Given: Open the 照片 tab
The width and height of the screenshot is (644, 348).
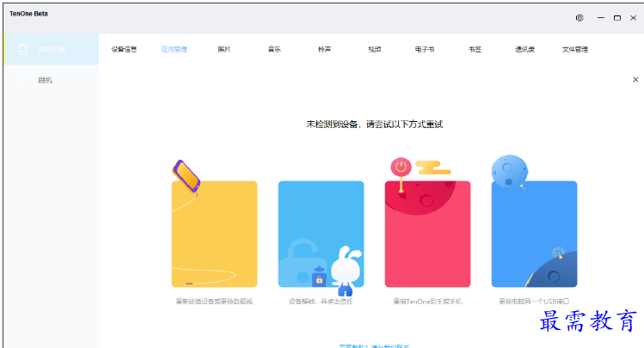Looking at the screenshot, I should point(224,49).
